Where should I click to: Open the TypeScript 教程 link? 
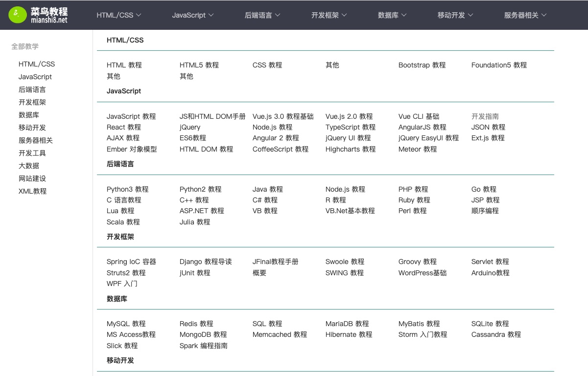click(351, 127)
